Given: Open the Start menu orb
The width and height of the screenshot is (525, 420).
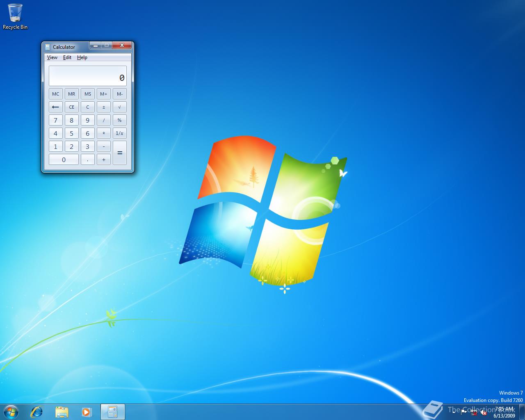Looking at the screenshot, I should pyautogui.click(x=11, y=411).
